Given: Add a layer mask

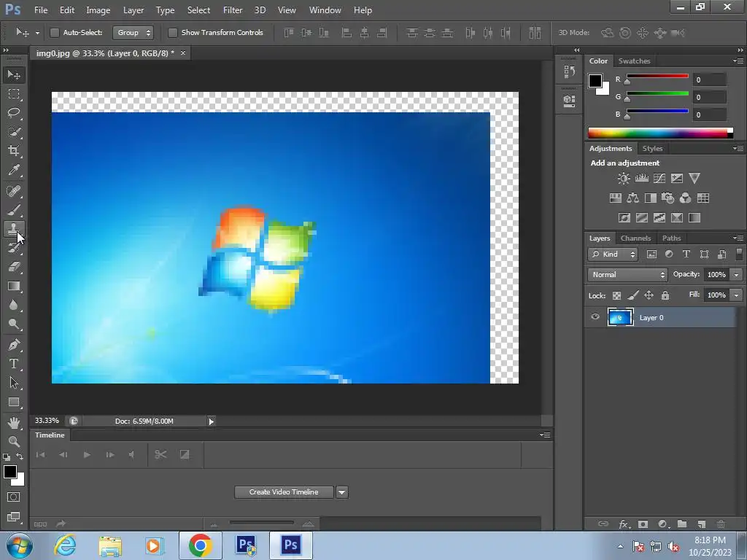Looking at the screenshot, I should 643,524.
